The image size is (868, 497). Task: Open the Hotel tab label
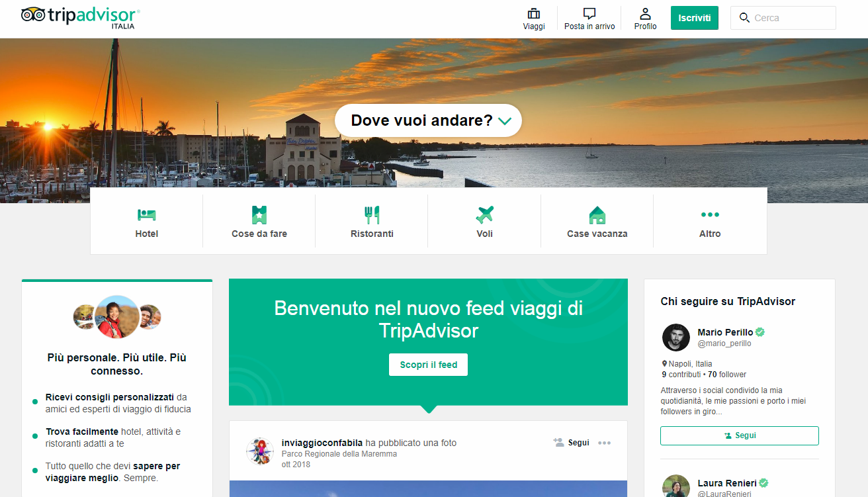(147, 234)
